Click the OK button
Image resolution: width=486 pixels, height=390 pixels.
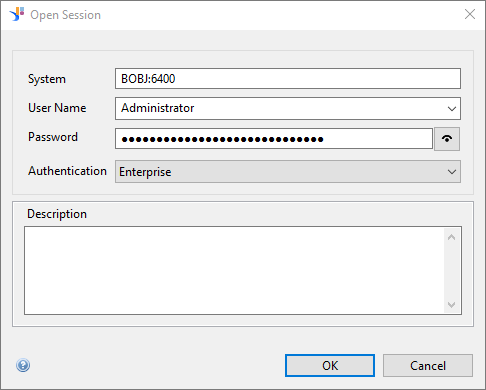coord(330,366)
